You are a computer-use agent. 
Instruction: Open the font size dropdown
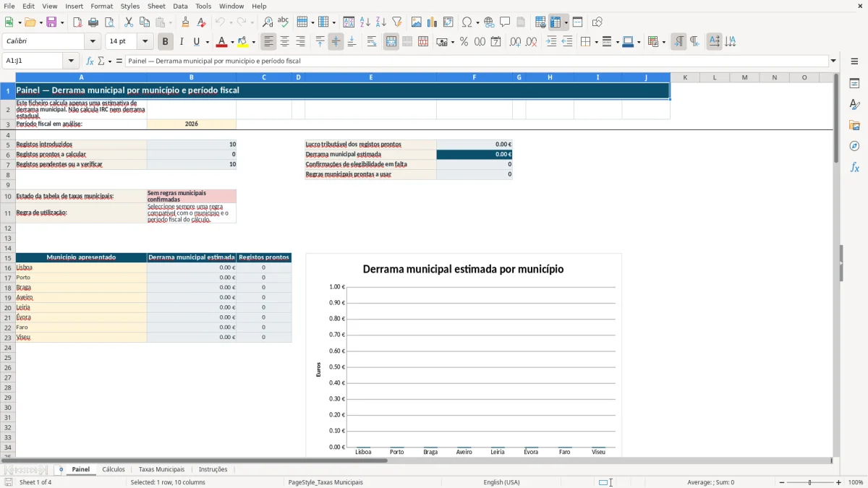tap(145, 42)
